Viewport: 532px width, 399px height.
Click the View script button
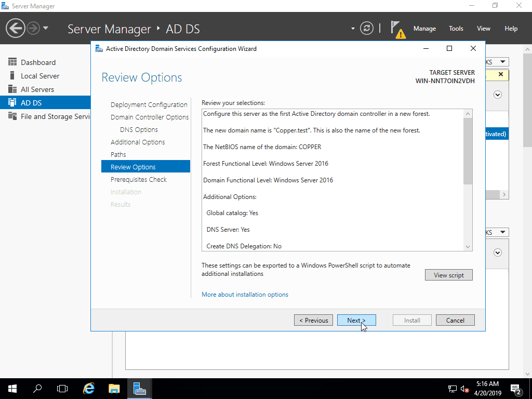pos(448,275)
